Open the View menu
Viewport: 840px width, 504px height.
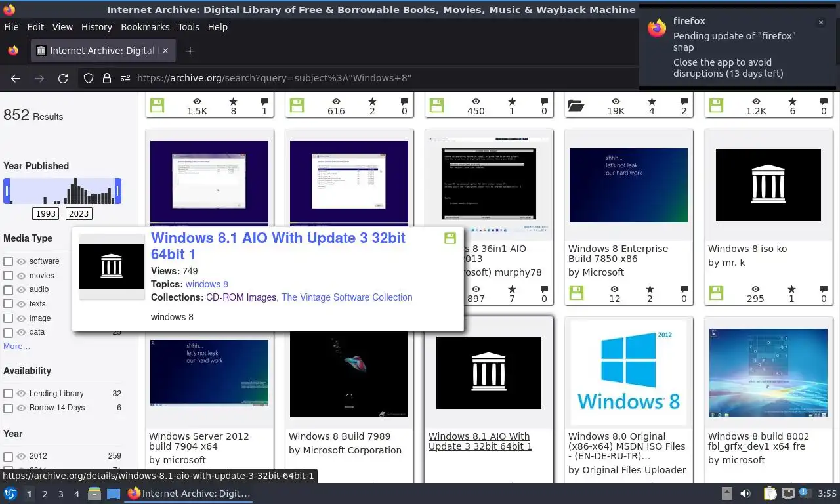pos(62,27)
